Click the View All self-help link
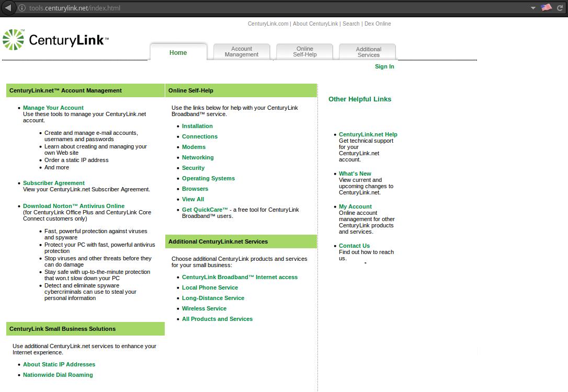This screenshot has height=392, width=568. (193, 200)
